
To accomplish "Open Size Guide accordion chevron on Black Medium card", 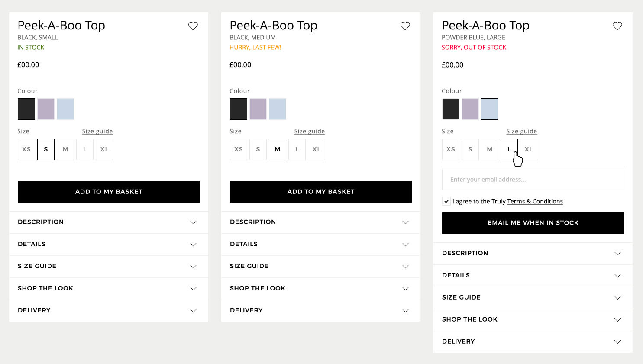I will coord(405,267).
